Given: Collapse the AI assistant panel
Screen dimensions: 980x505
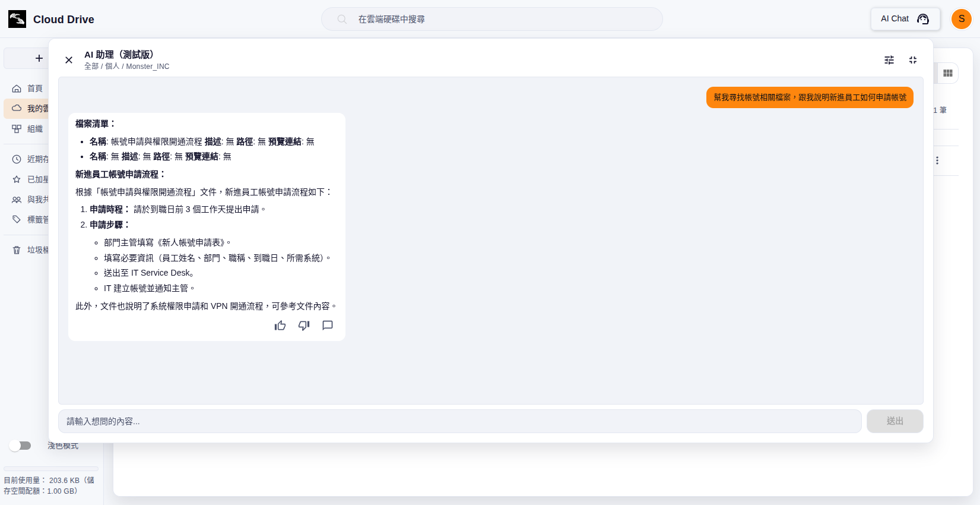Looking at the screenshot, I should pos(913,60).
